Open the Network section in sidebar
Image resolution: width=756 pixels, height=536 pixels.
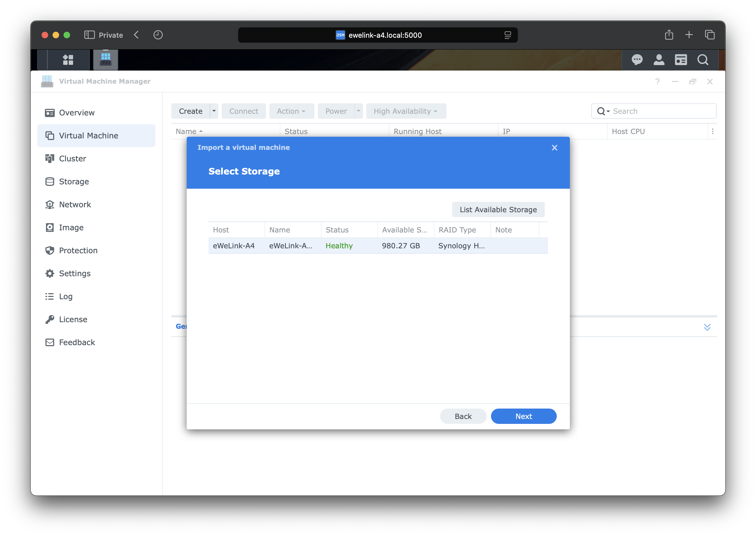(75, 204)
